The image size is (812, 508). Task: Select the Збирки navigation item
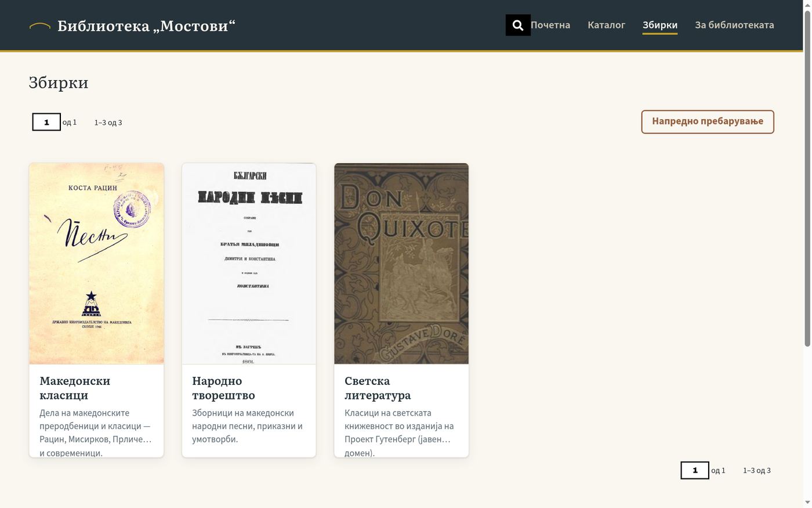coord(660,25)
